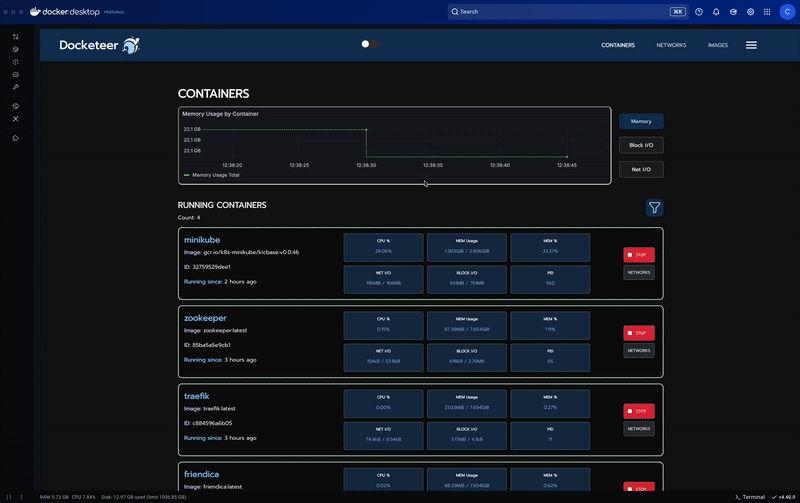Click minikube MEM Usage stat tile
The image size is (800, 503).
[x=467, y=247]
